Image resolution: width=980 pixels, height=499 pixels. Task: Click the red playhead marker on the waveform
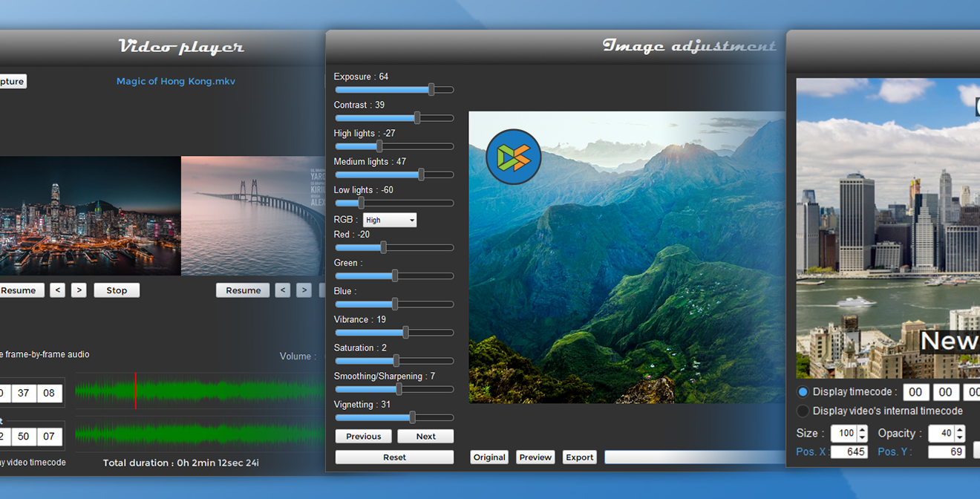pos(135,391)
